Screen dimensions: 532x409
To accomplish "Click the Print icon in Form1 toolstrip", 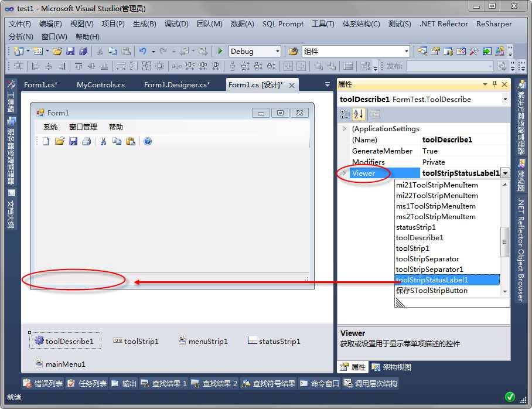I will (87, 141).
